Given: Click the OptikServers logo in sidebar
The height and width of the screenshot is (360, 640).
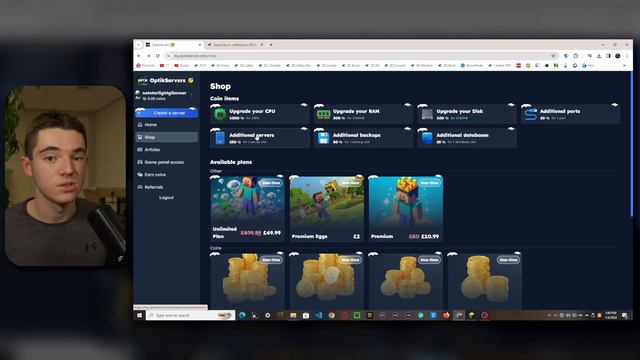Looking at the screenshot, I should [142, 80].
